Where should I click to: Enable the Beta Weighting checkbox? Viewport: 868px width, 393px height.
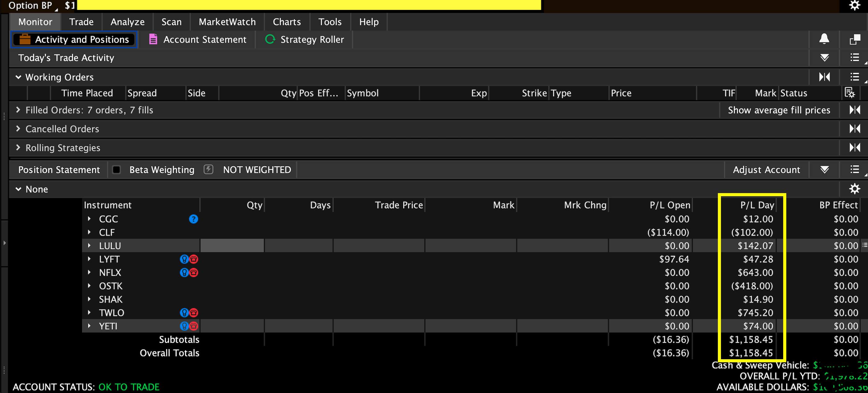[x=116, y=170]
